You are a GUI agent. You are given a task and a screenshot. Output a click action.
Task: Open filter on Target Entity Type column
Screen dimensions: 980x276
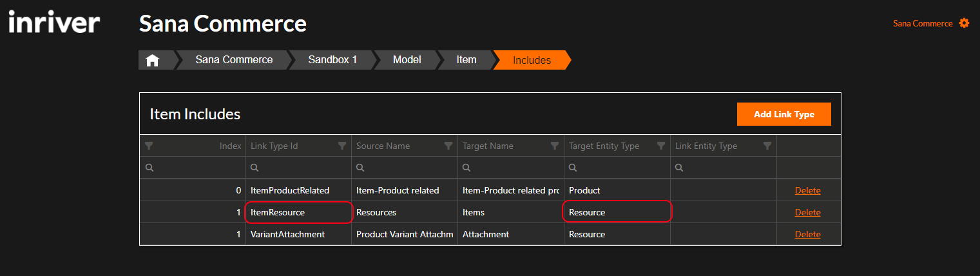[661, 146]
